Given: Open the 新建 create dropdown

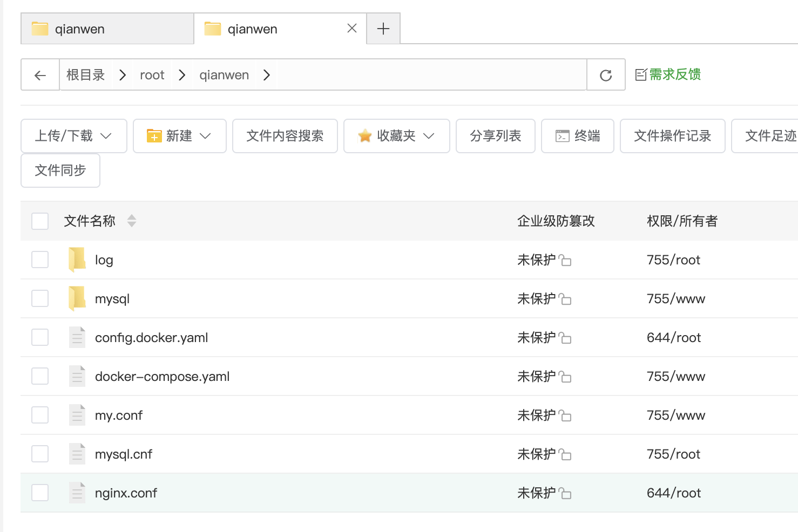Looking at the screenshot, I should [x=180, y=136].
